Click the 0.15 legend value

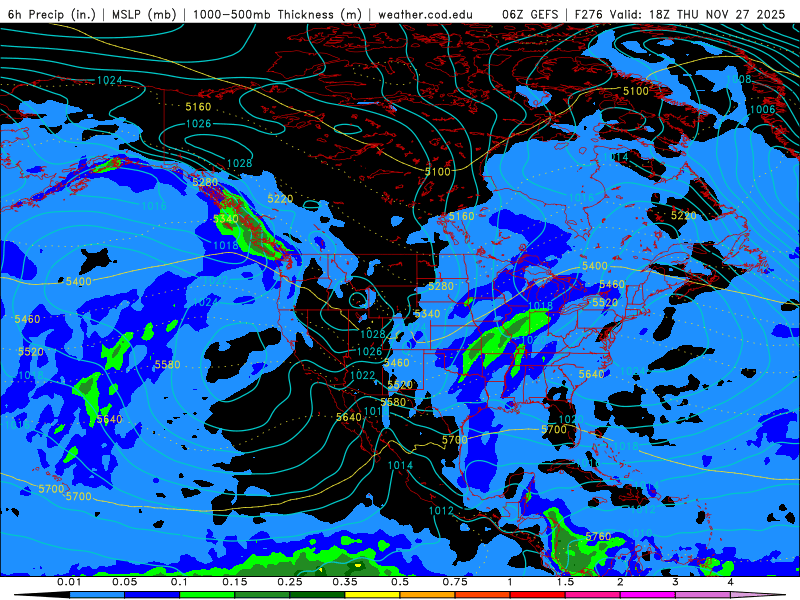pyautogui.click(x=235, y=582)
